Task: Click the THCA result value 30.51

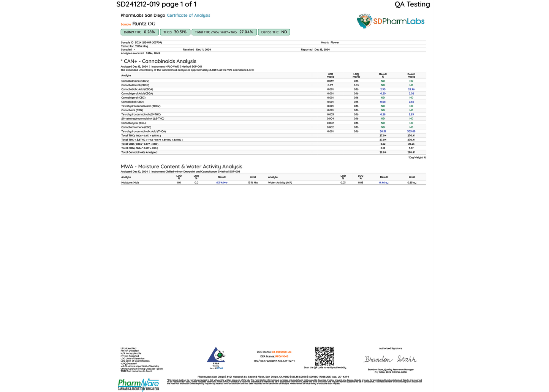Action: [383, 131]
